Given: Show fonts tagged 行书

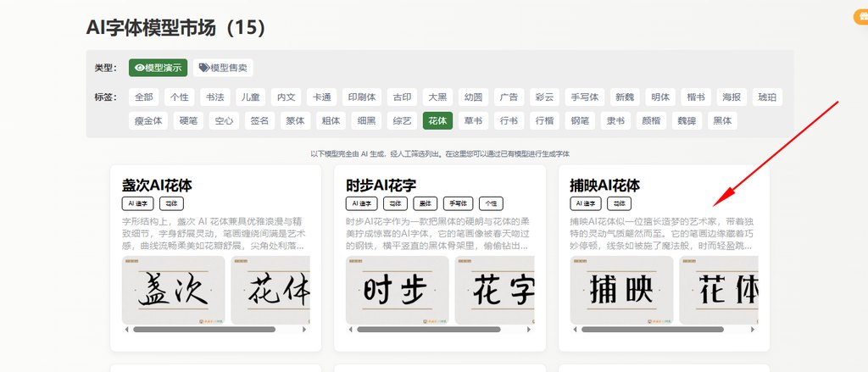Looking at the screenshot, I should pyautogui.click(x=509, y=120).
